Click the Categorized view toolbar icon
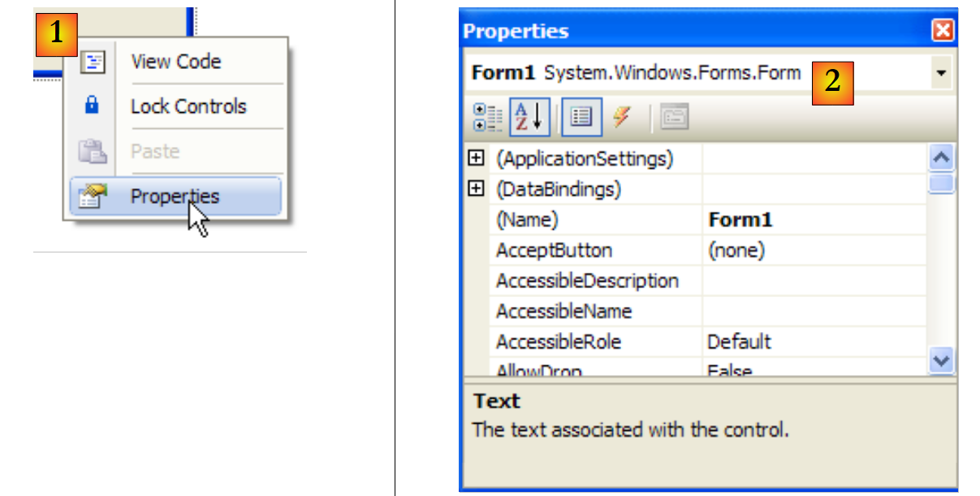The height and width of the screenshot is (496, 980). click(x=487, y=119)
